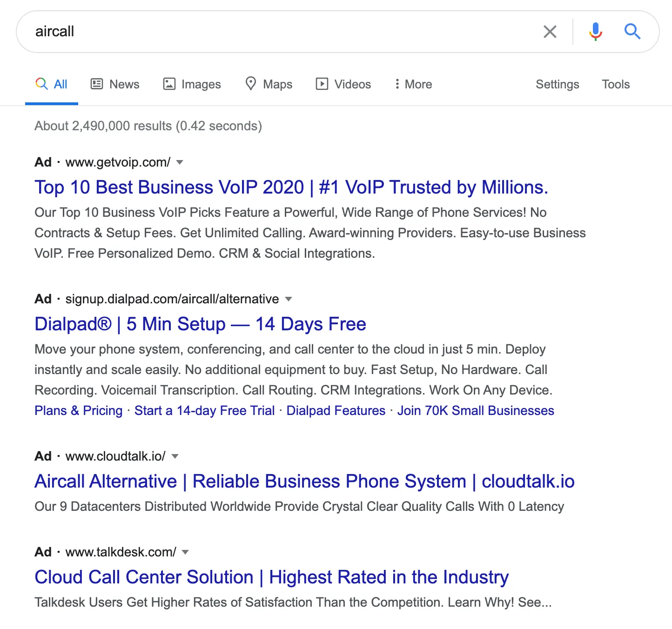Activate voice search with the microphone icon
This screenshot has height=629, width=672.
point(594,32)
